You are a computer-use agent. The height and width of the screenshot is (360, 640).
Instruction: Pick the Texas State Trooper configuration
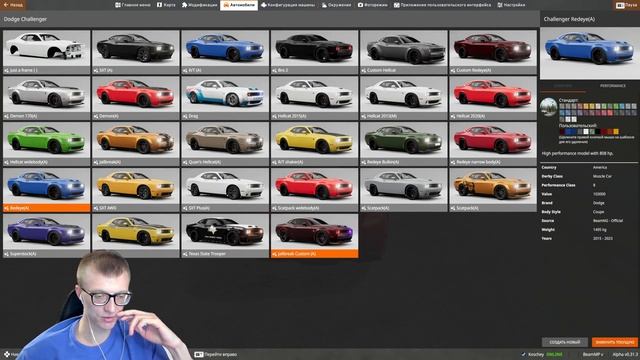tap(225, 236)
